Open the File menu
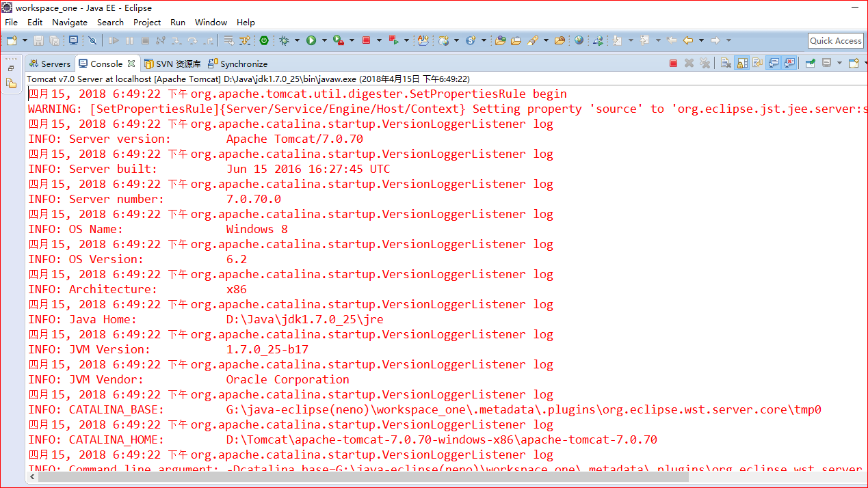Screen dimensions: 868x488 coord(11,22)
